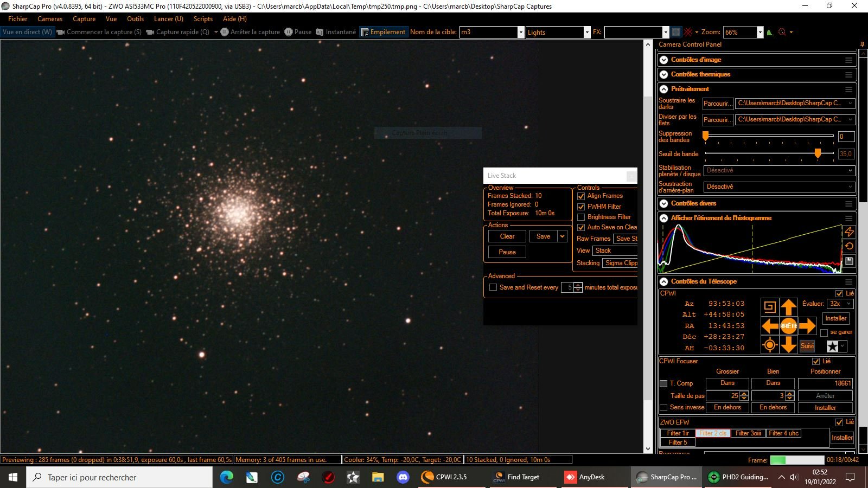Click Parcourir for Soustraire les darks
Screen dimensions: 868x488
(718, 104)
